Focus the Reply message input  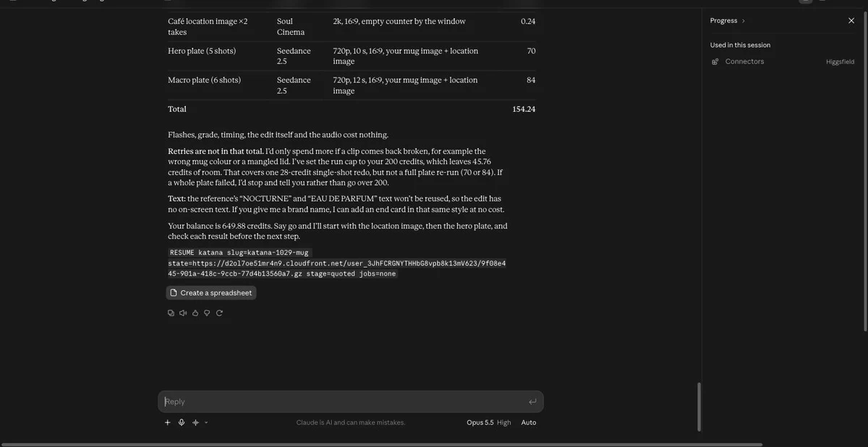(x=351, y=402)
